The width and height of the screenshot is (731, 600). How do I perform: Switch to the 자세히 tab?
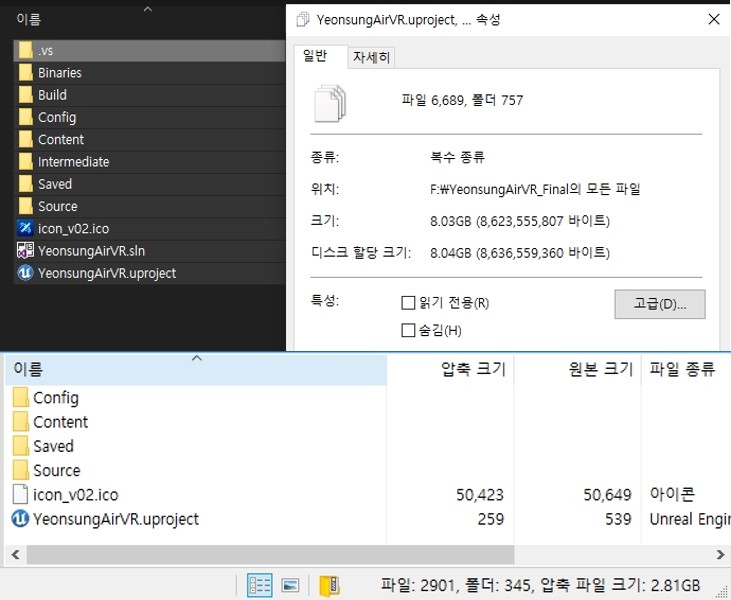371,57
